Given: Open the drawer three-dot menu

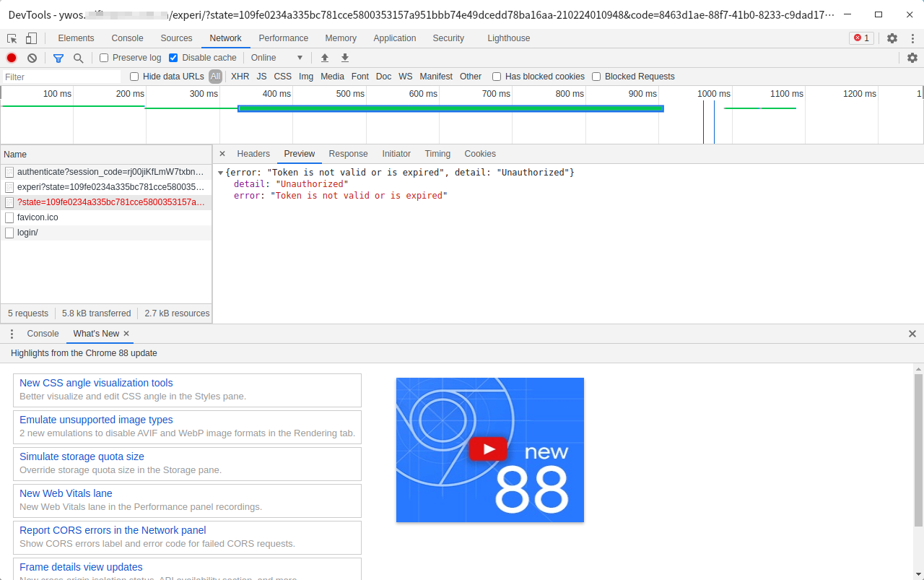Looking at the screenshot, I should [12, 333].
